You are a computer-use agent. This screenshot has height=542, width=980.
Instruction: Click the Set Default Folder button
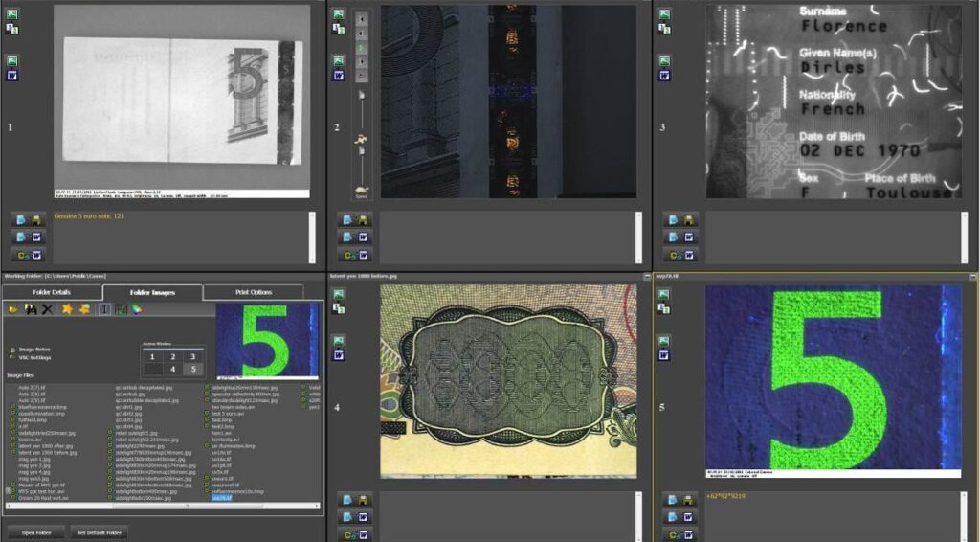100,532
